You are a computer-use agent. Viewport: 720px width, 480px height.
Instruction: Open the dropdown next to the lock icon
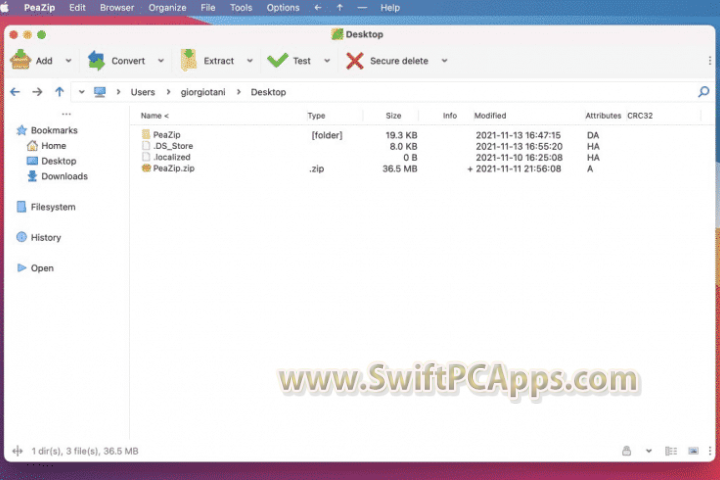point(649,451)
